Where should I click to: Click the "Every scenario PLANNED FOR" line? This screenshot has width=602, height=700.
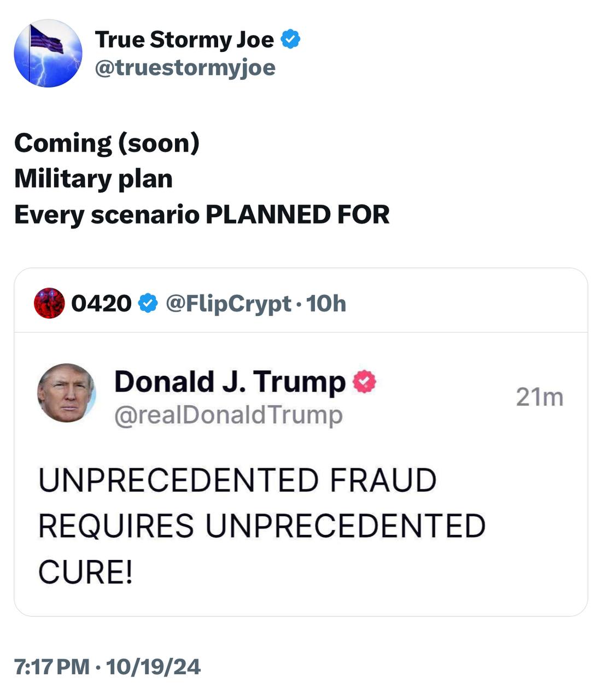point(202,214)
